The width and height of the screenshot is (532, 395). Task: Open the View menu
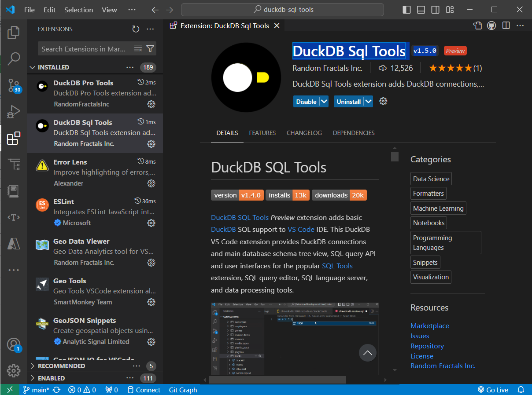coord(109,10)
